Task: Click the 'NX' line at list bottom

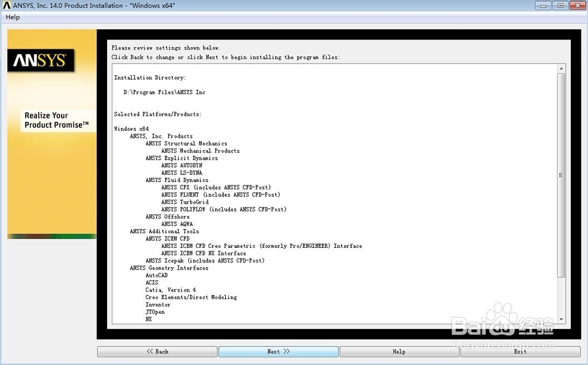Action: tap(149, 319)
